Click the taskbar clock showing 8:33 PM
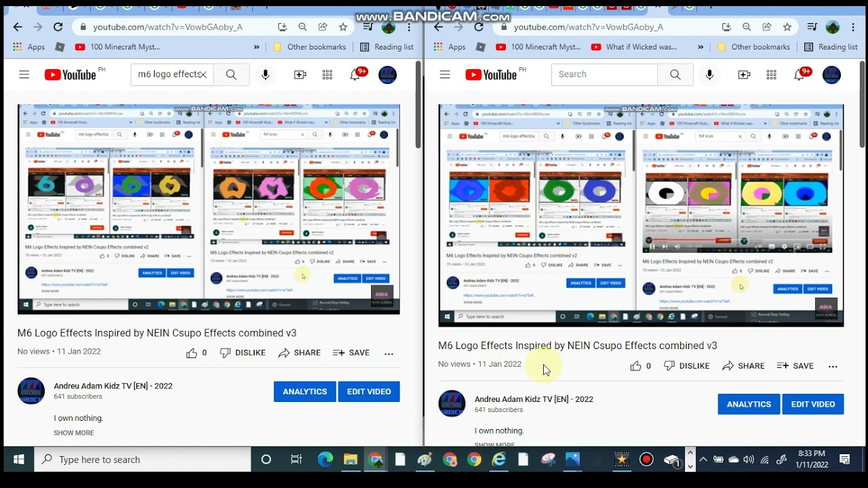Image resolution: width=868 pixels, height=488 pixels. click(x=812, y=460)
